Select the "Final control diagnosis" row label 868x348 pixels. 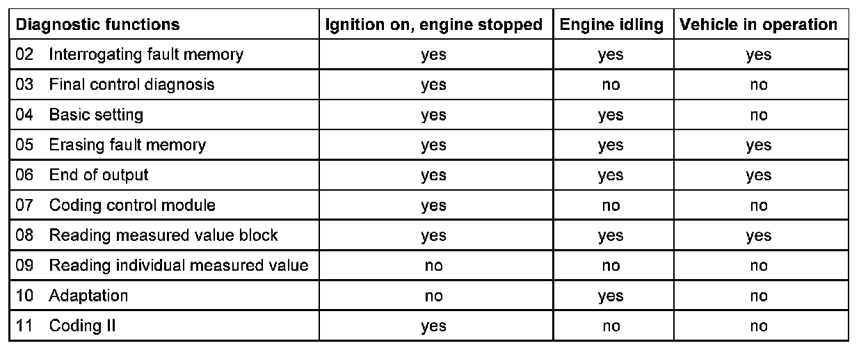pos(131,85)
